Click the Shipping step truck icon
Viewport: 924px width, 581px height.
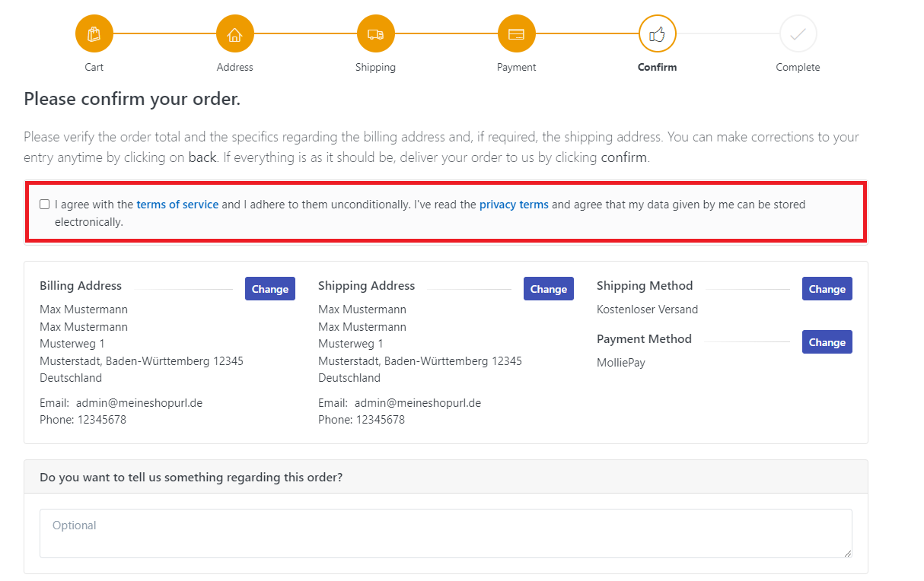pos(375,34)
